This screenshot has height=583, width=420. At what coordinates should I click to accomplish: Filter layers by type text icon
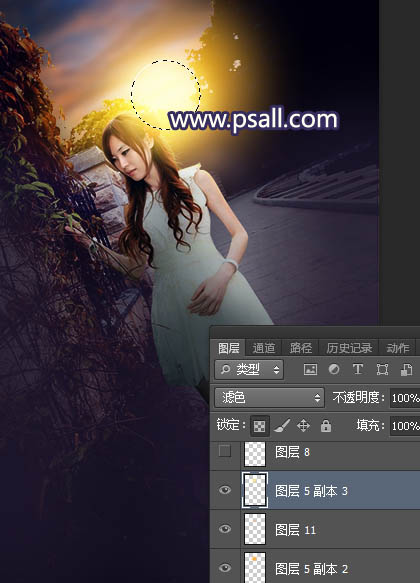[358, 369]
